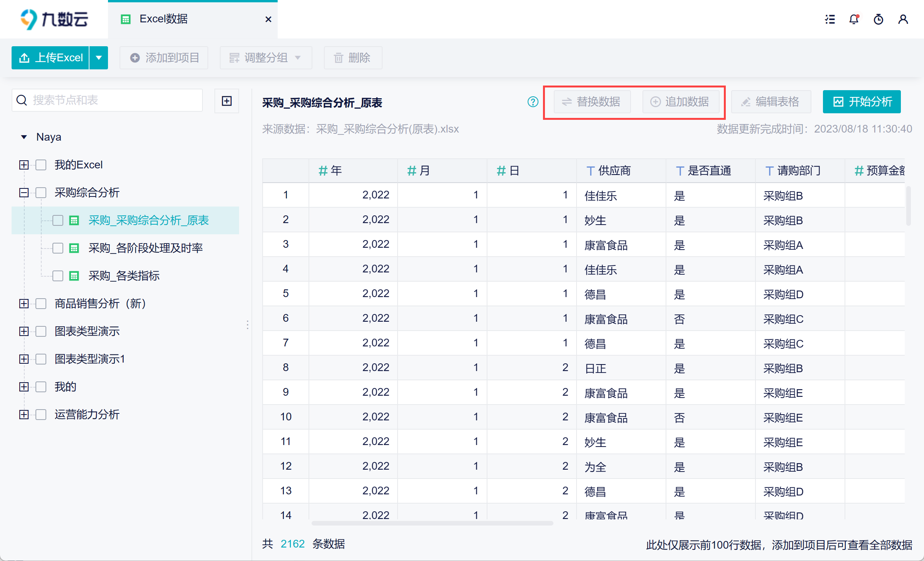The height and width of the screenshot is (561, 924).
Task: Select 采购_采购综合分析_原表 in the tree
Action: 148,220
